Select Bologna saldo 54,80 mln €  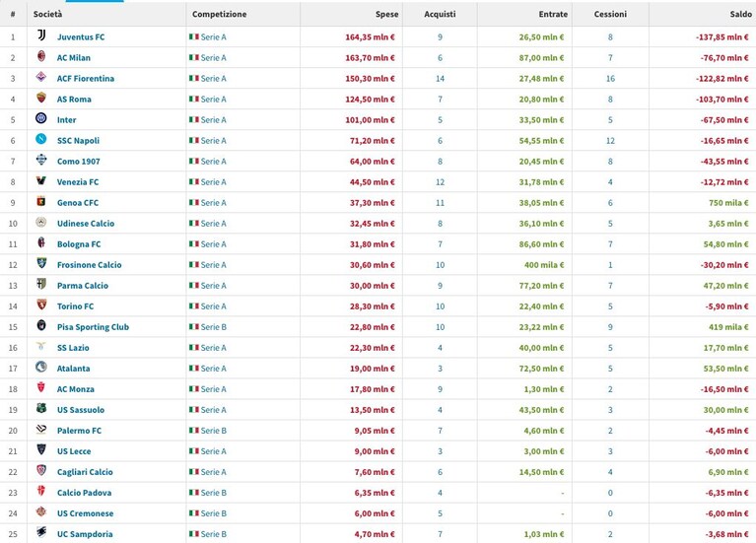[726, 244]
